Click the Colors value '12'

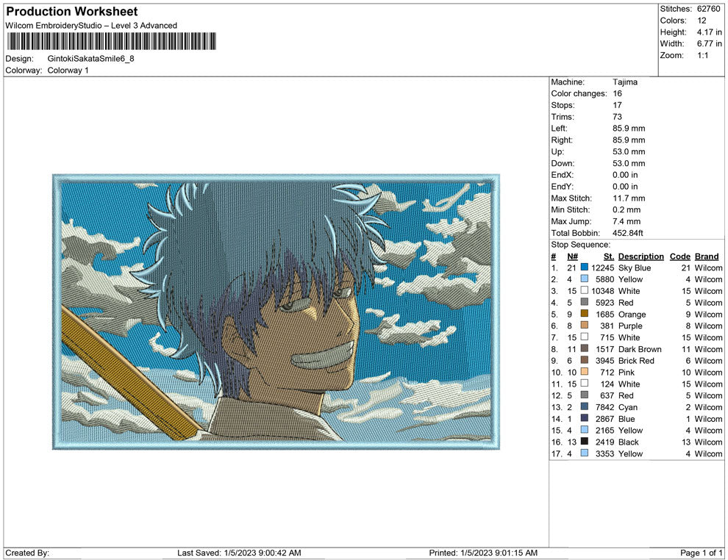point(702,21)
